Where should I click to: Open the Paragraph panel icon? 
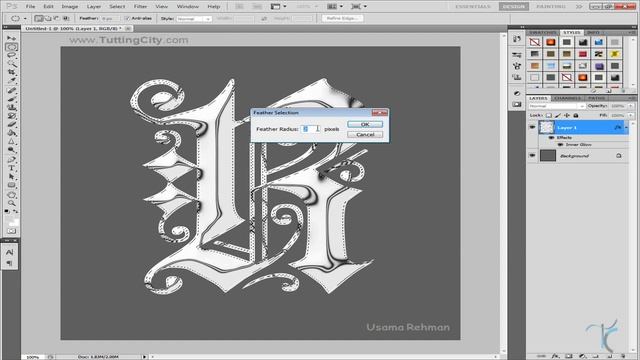[x=10, y=263]
